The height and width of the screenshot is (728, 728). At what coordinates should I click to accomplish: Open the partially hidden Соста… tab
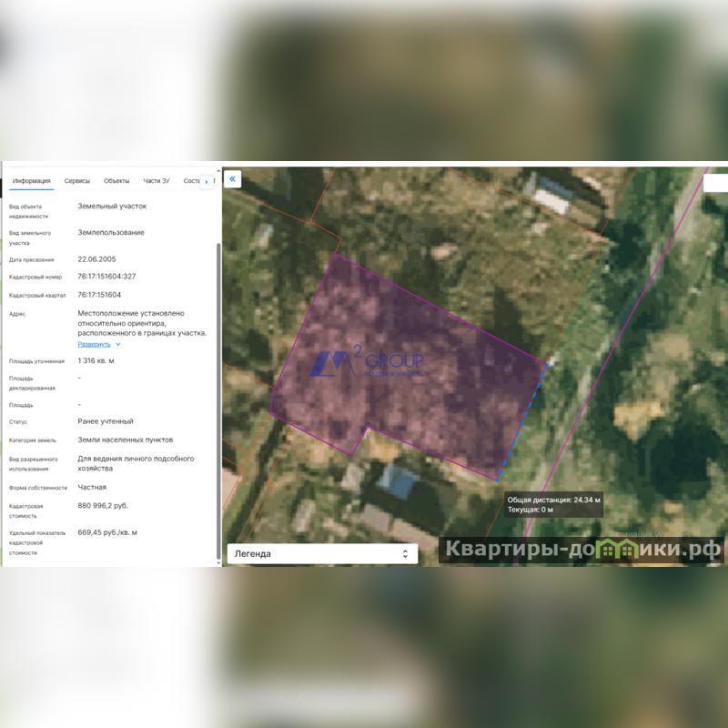tap(191, 181)
